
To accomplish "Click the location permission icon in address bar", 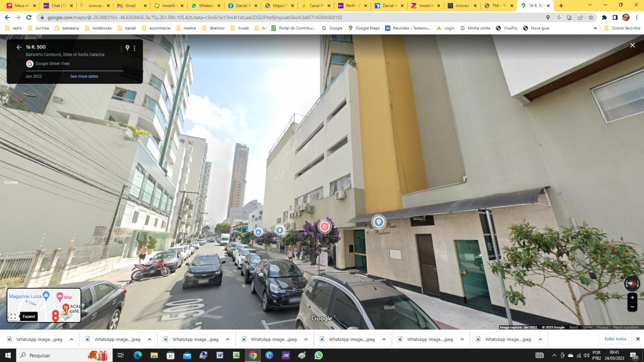I will click(x=548, y=17).
